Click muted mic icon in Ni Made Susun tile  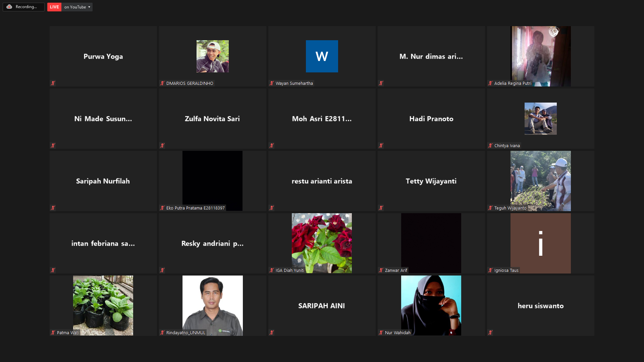(x=53, y=145)
